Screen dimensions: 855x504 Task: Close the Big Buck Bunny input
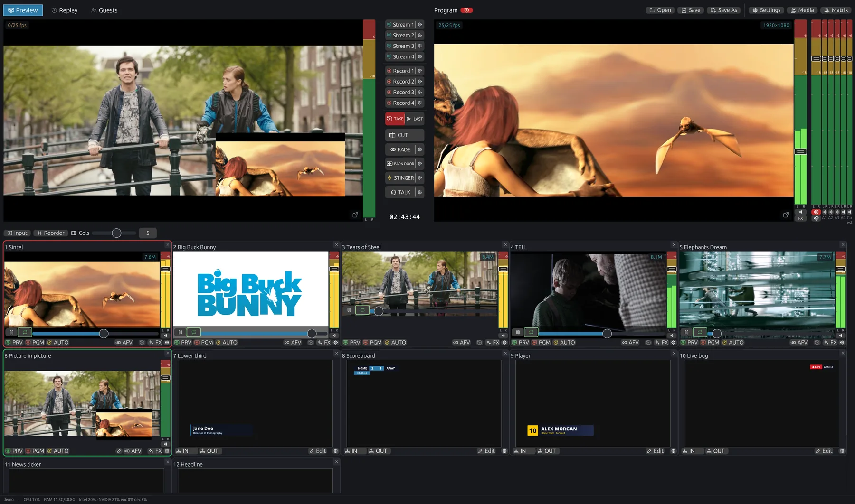pos(336,245)
